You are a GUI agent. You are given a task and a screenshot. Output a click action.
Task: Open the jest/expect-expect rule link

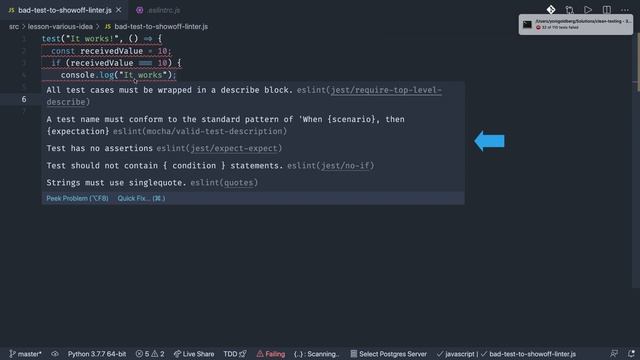click(x=234, y=149)
